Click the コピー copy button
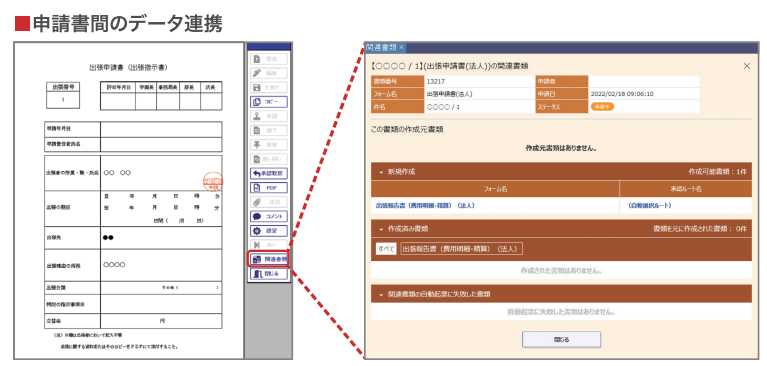Viewport: 767px width, 366px height. coord(269,102)
